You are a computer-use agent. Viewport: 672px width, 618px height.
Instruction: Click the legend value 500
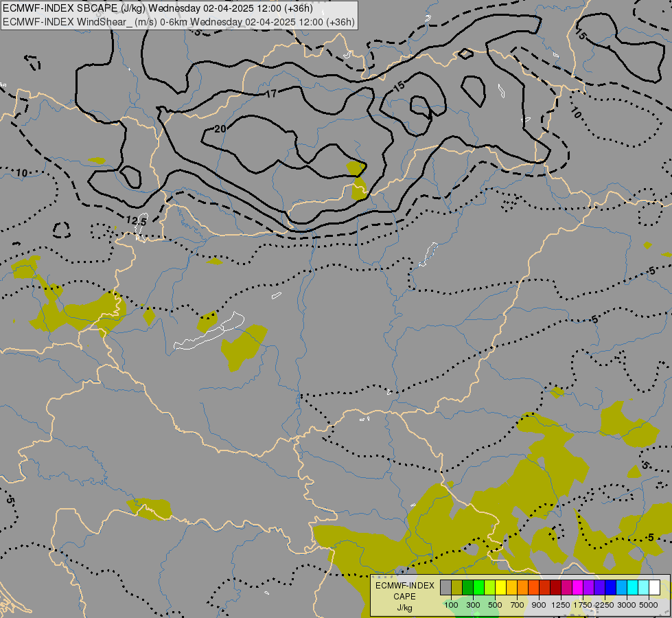point(495,605)
